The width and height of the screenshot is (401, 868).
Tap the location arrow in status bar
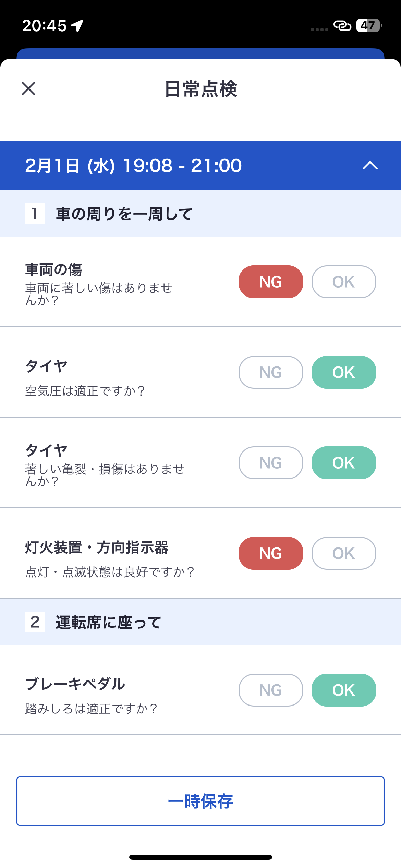click(x=77, y=25)
